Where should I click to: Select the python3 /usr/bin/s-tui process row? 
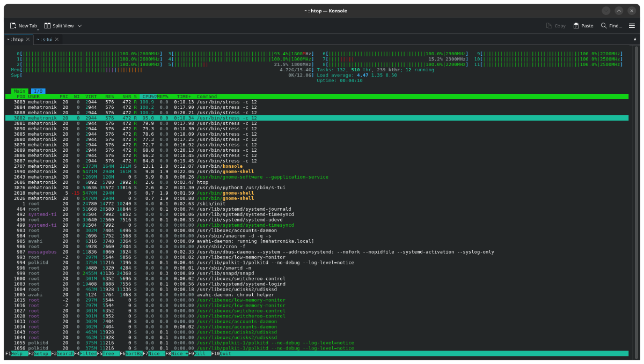[x=317, y=188]
